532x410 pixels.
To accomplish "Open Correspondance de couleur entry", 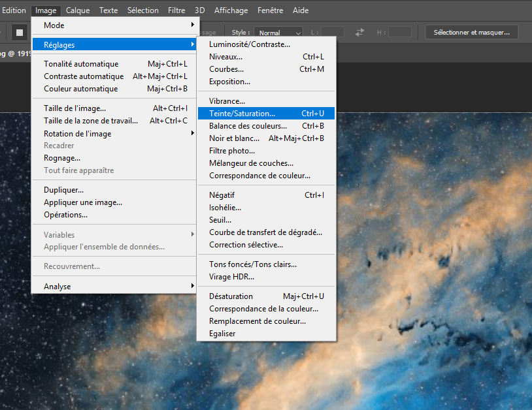I will click(267, 176).
